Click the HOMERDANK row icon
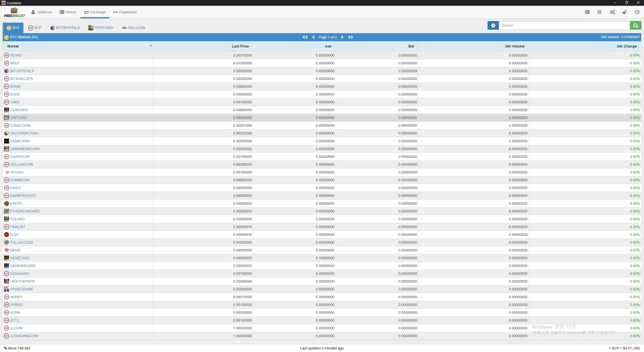 click(x=7, y=289)
